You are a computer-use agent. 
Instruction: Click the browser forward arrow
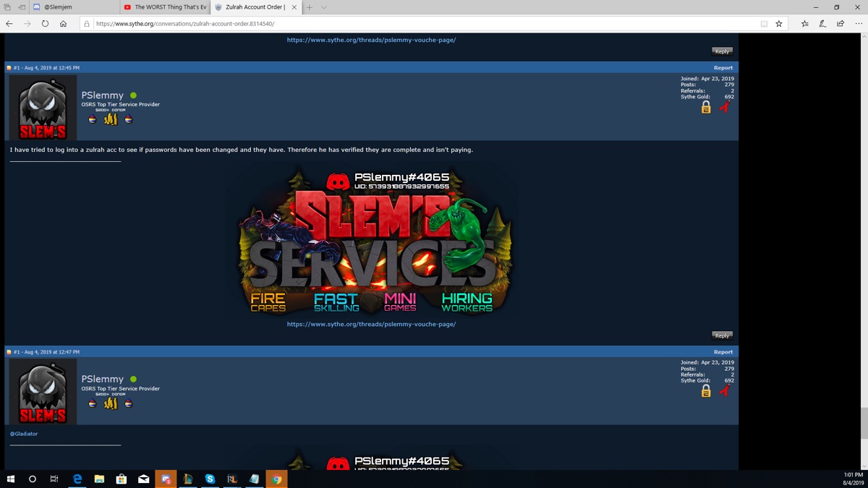pyautogui.click(x=27, y=24)
